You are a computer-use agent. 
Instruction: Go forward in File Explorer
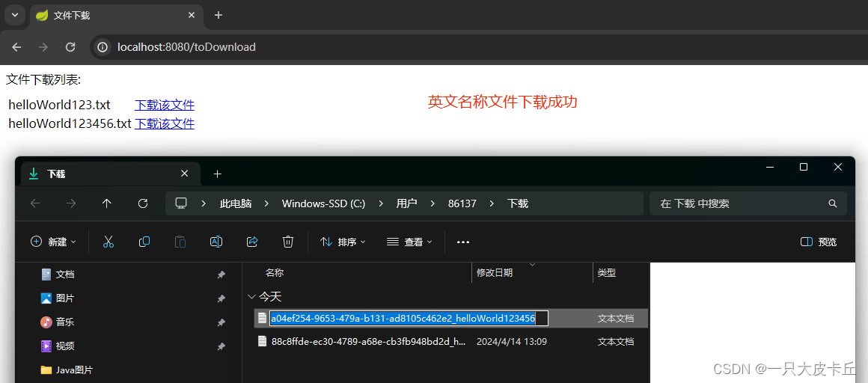point(71,203)
